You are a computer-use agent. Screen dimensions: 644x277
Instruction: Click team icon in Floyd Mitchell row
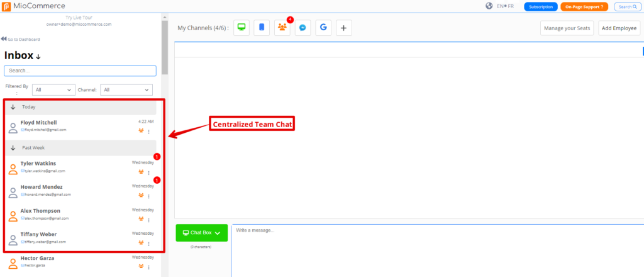(x=142, y=131)
